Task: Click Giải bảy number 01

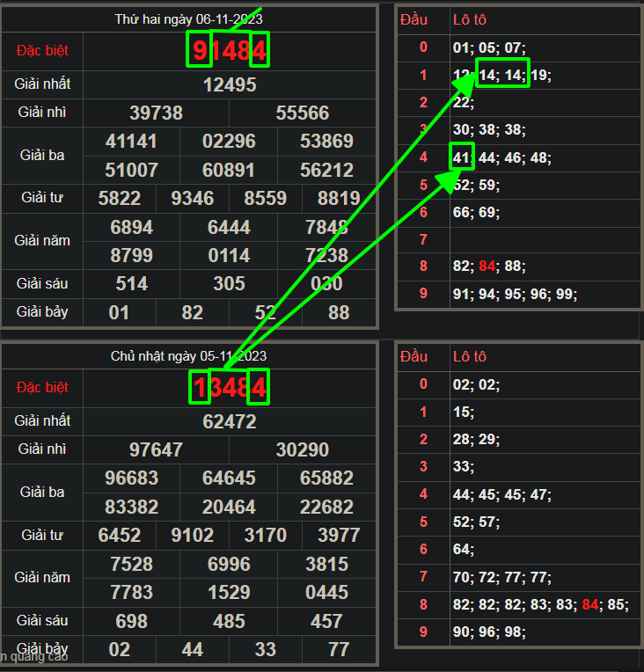Action: coord(119,312)
